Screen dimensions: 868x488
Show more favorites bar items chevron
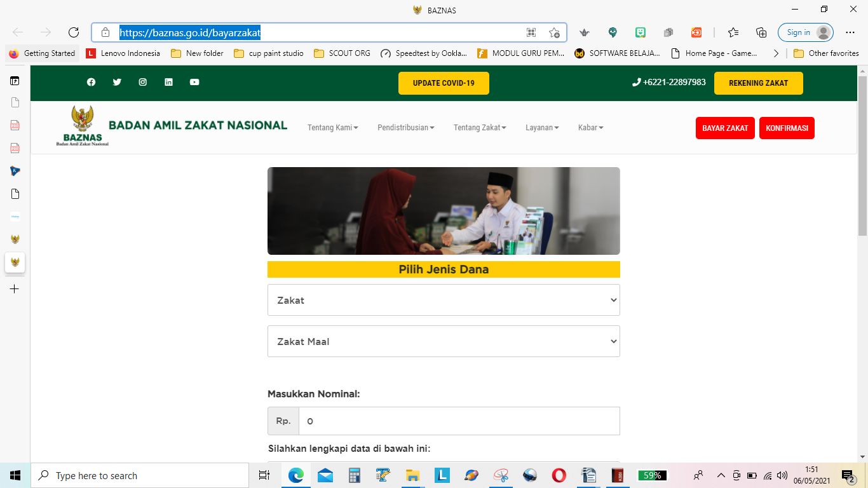point(776,53)
